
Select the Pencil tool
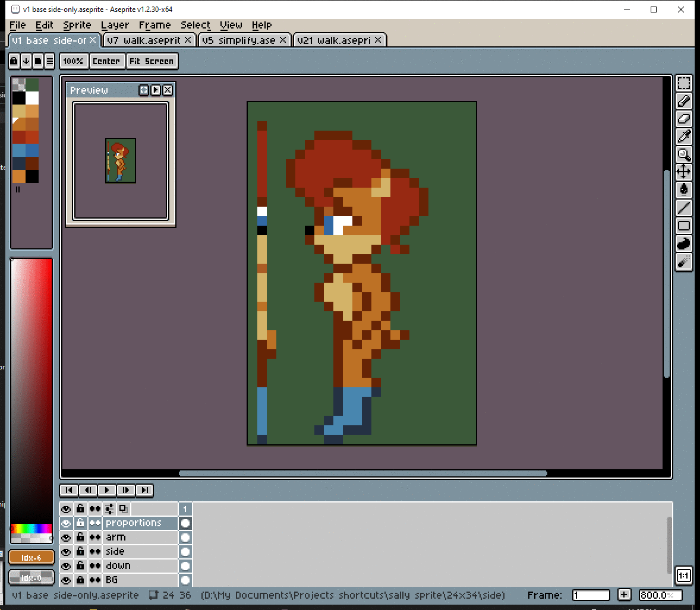(684, 102)
